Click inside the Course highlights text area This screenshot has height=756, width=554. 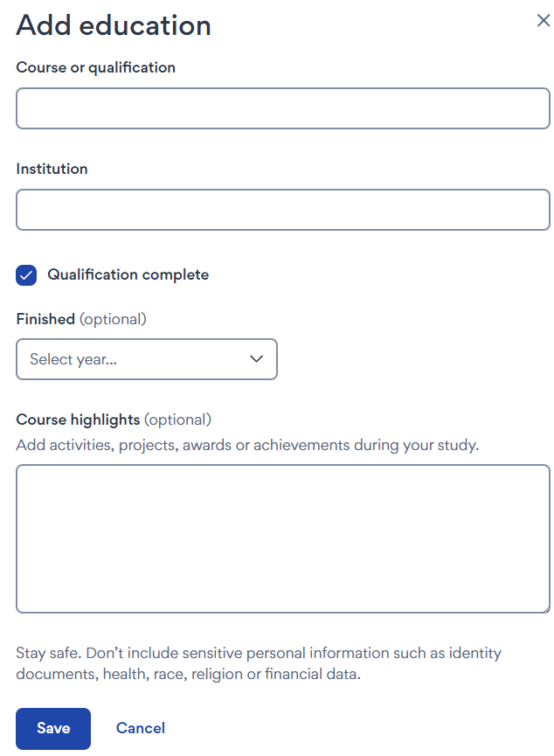pos(282,538)
